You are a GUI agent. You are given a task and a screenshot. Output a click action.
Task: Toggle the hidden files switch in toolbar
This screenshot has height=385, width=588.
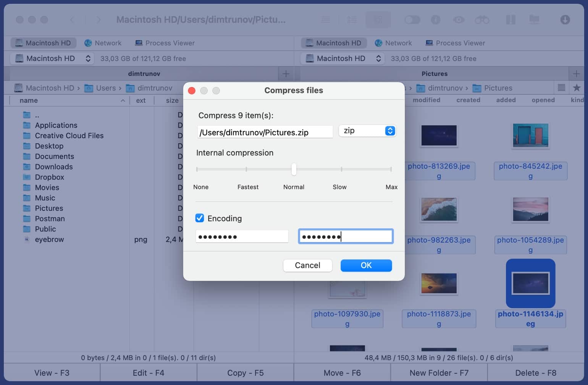pyautogui.click(x=412, y=20)
